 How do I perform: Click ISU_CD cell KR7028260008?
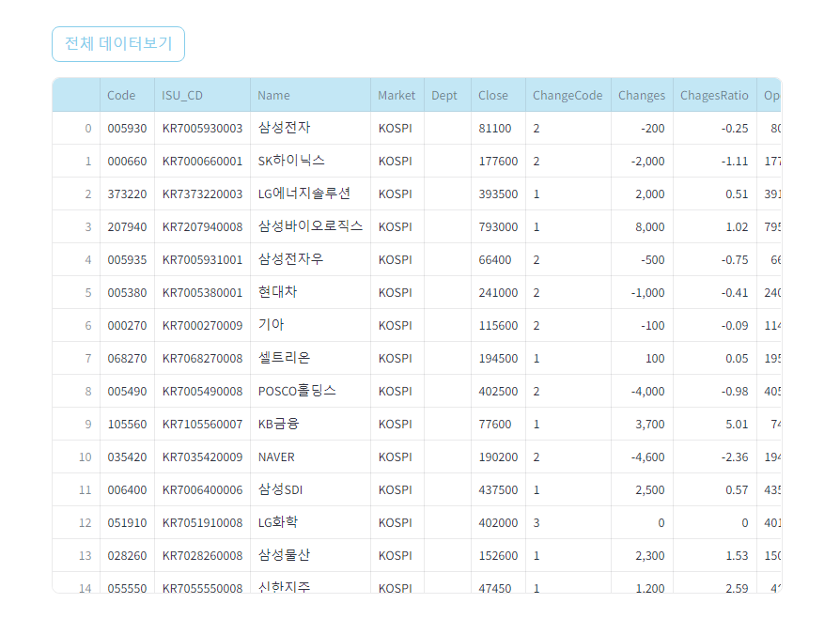[x=203, y=556]
